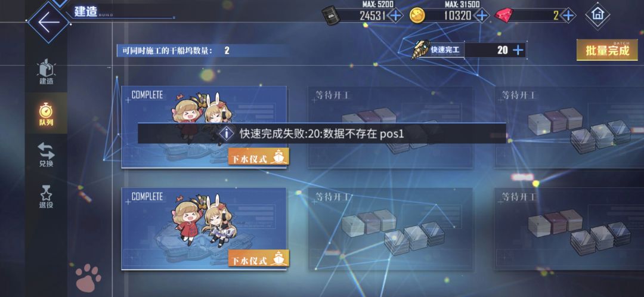Tap the gold coin resource icon
This screenshot has width=644, height=297.
[x=417, y=16]
